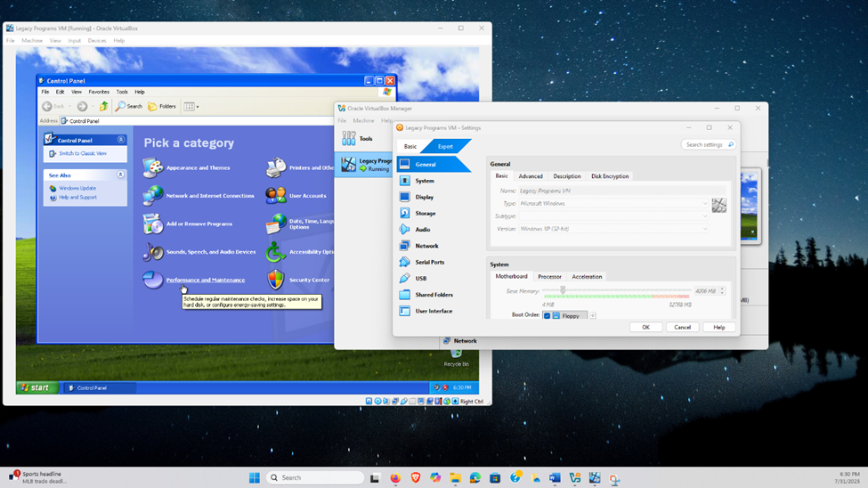
Task: Collapse the See Also panel
Action: [x=121, y=175]
